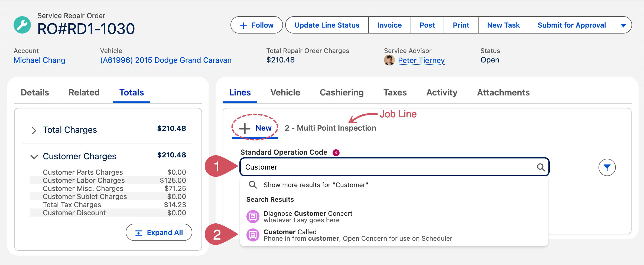Click the magnifier icon inside search field

(541, 167)
